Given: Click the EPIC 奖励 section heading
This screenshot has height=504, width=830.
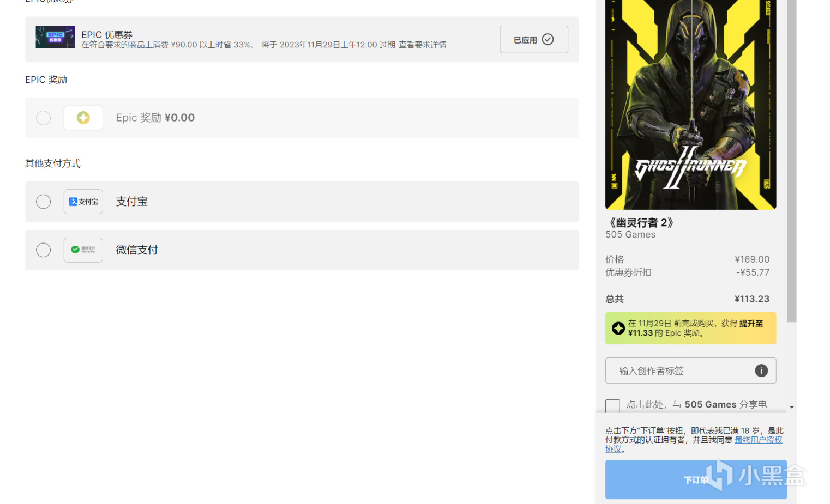Looking at the screenshot, I should 46,80.
